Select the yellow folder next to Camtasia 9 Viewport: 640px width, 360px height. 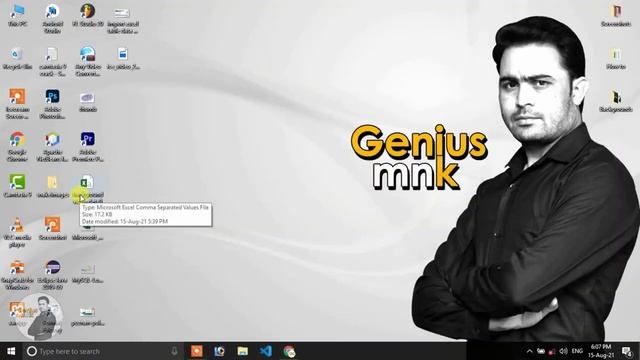coord(53,186)
